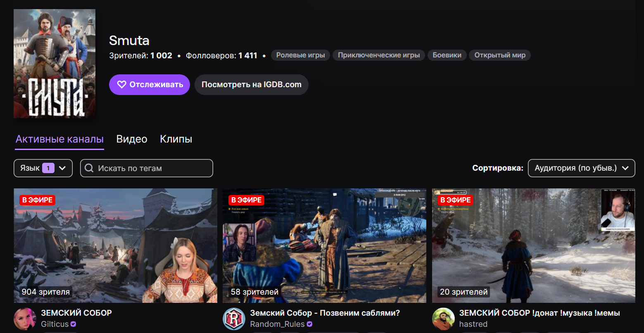Focus the Искать по тегам search field
This screenshot has width=644, height=333.
coord(147,168)
